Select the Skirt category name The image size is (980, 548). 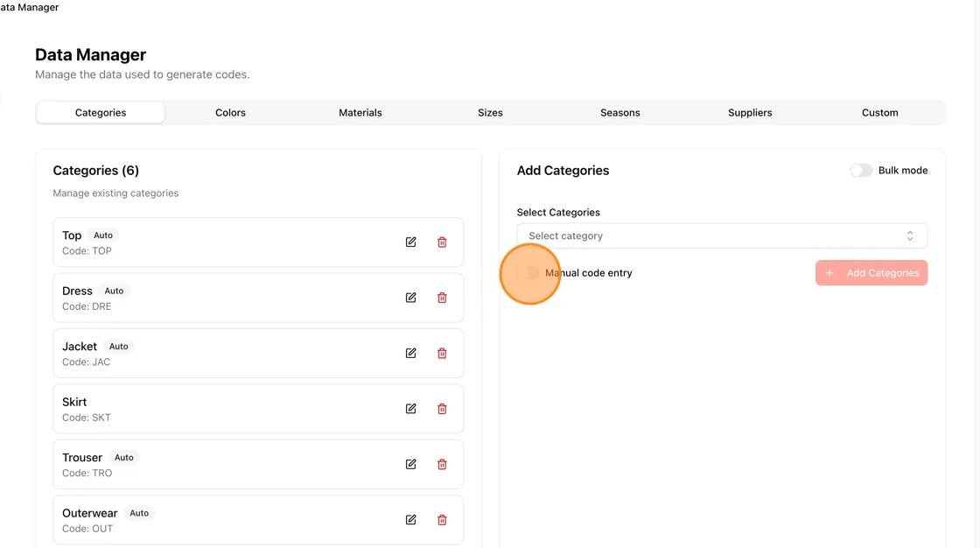point(74,402)
